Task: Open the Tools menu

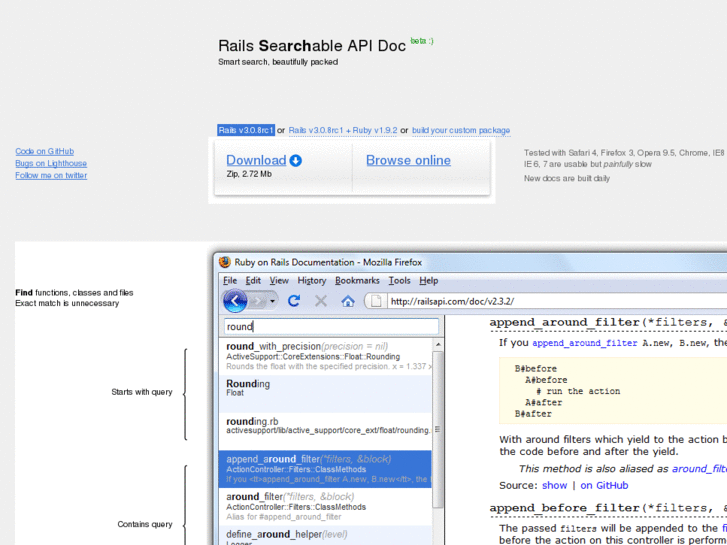Action: point(399,281)
